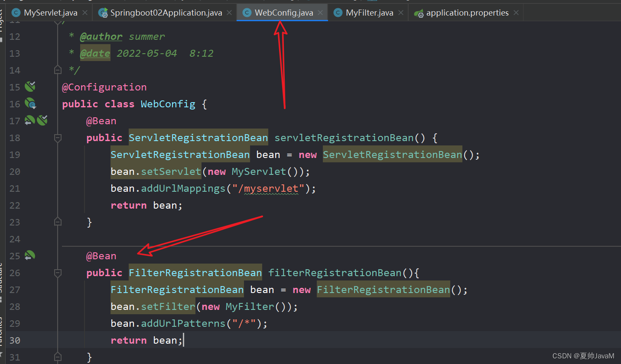Collapse the Javadoc comment using line 14 fold marker
Screen dimensions: 621x364
(58, 70)
